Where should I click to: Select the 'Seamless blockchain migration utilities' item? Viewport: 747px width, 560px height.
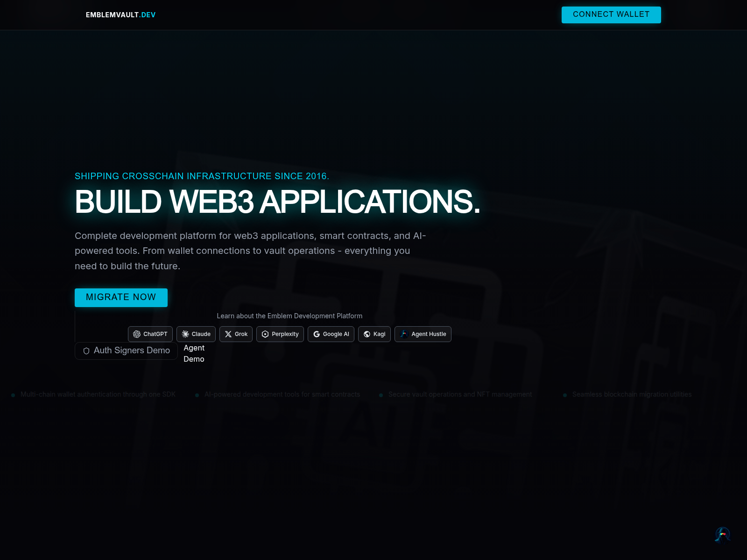pyautogui.click(x=632, y=394)
